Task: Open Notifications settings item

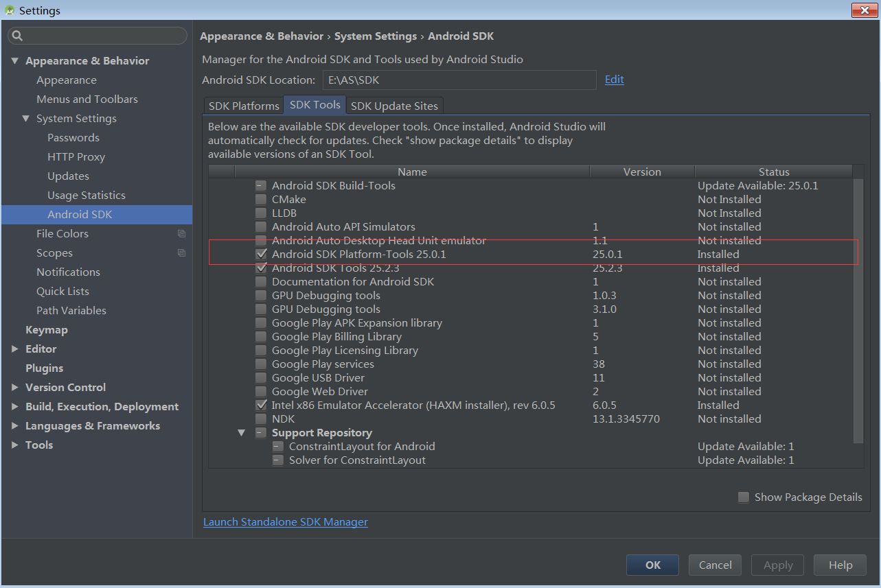Action: pyautogui.click(x=68, y=272)
